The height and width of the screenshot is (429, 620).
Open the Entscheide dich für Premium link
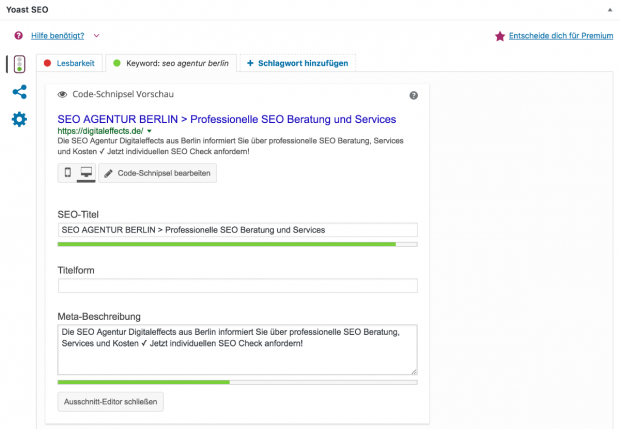(561, 36)
